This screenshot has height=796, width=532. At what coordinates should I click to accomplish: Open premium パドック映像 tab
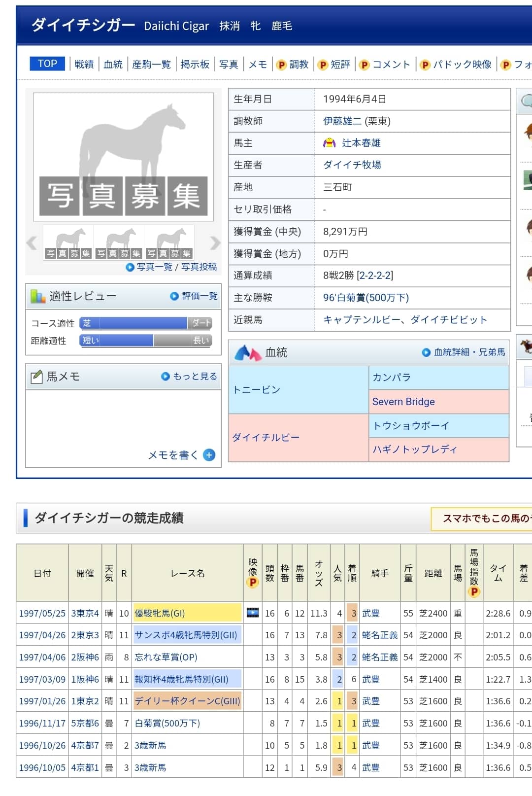[456, 65]
